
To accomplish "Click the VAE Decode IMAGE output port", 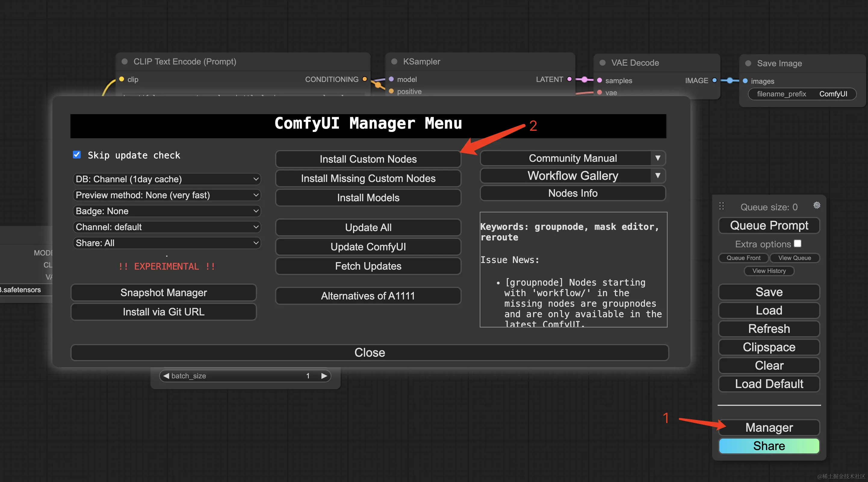I will click(x=714, y=80).
